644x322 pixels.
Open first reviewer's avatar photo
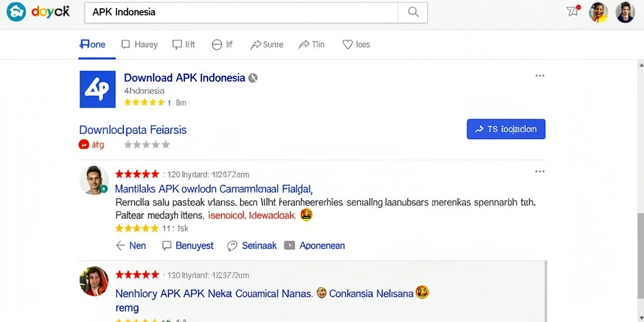(94, 180)
